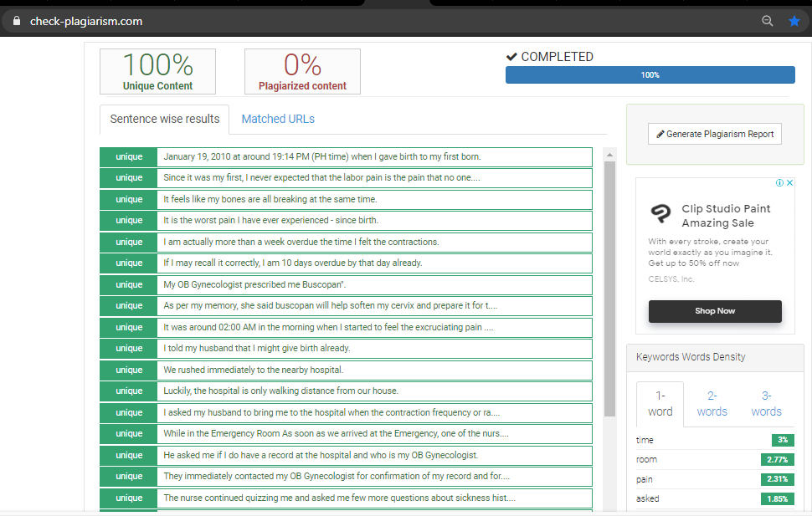This screenshot has width=812, height=516.
Task: Click the 'asked' keyword row
Action: (715, 499)
